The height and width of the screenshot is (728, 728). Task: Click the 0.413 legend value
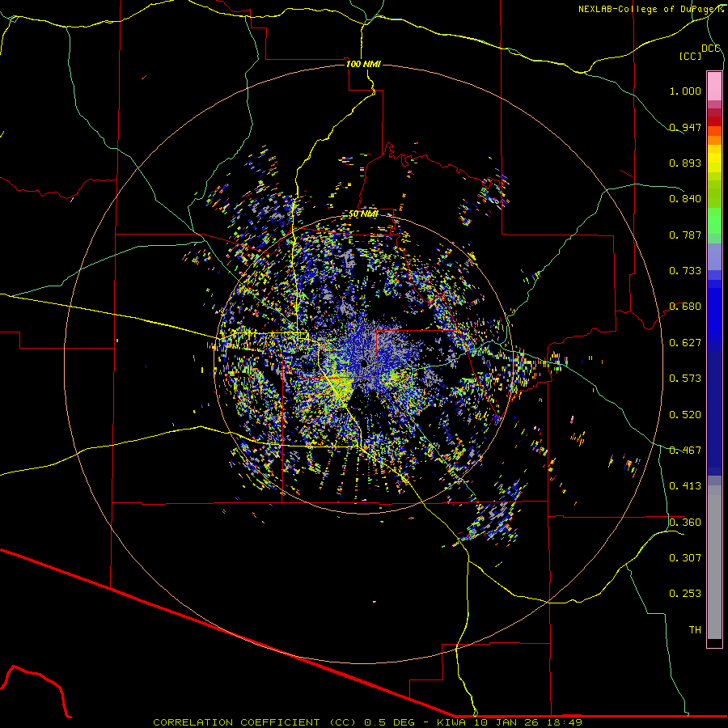tap(685, 486)
